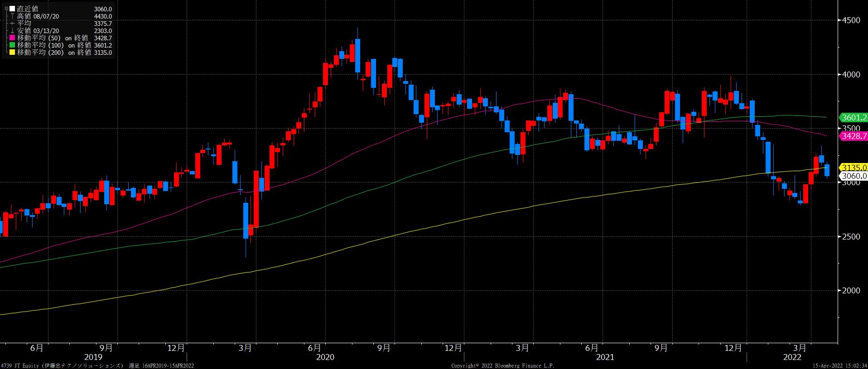Click the 移動平均 (200) on 終値 legend label
Screen dimensions: 868x369
54,53
